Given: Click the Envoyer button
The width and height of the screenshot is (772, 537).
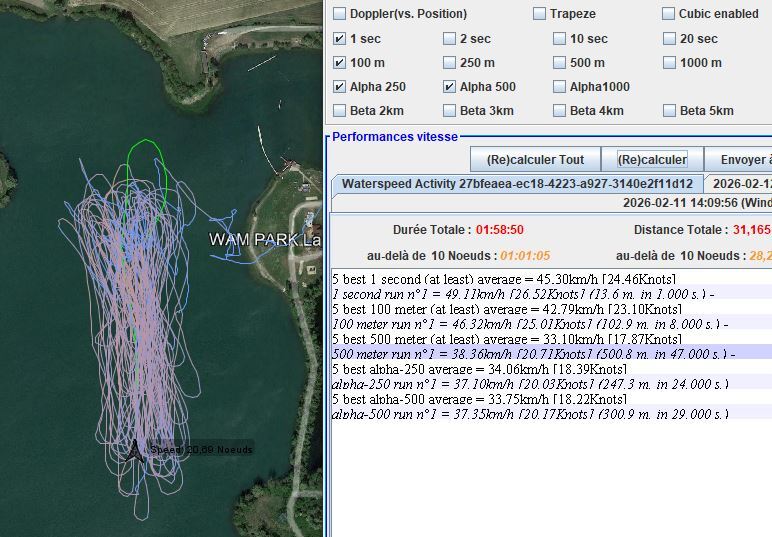Looking at the screenshot, I should [738, 159].
